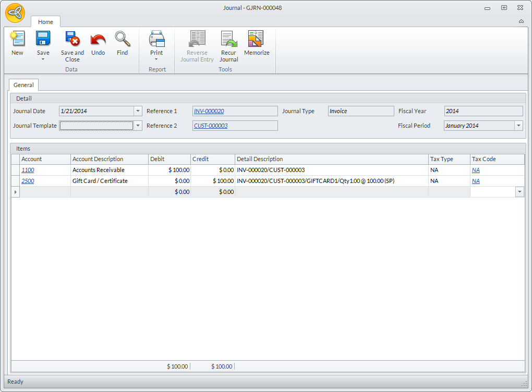Click the application orb logo button
This screenshot has height=392, width=532.
15,13
